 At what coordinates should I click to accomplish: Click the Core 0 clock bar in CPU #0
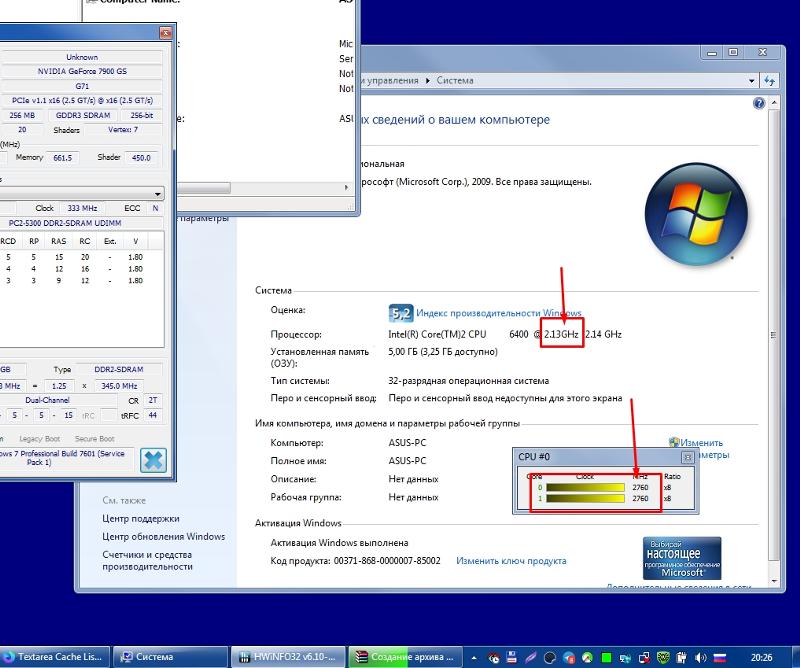[x=585, y=487]
